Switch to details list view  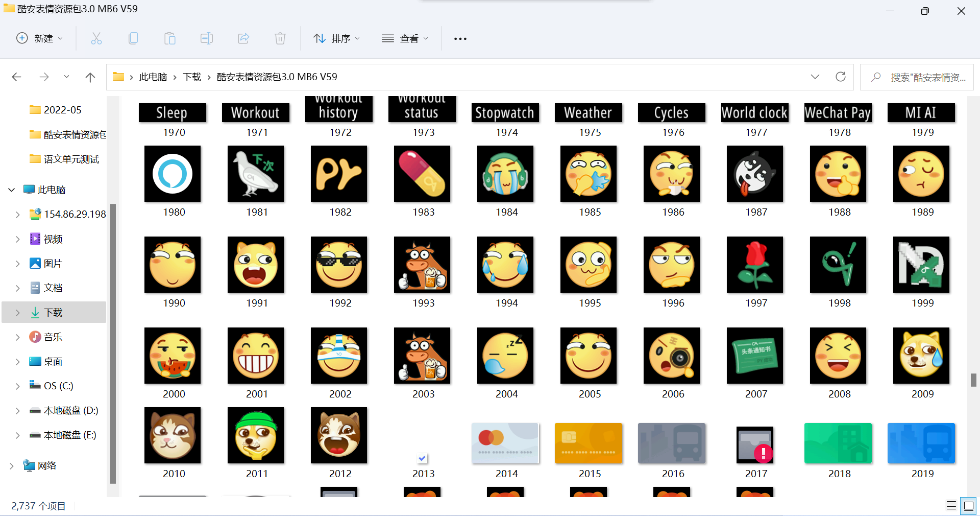point(951,505)
